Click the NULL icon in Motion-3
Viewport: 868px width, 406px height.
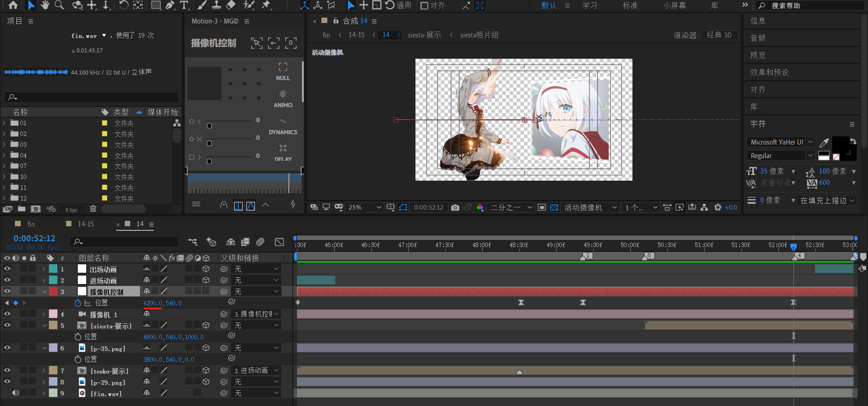coord(283,72)
